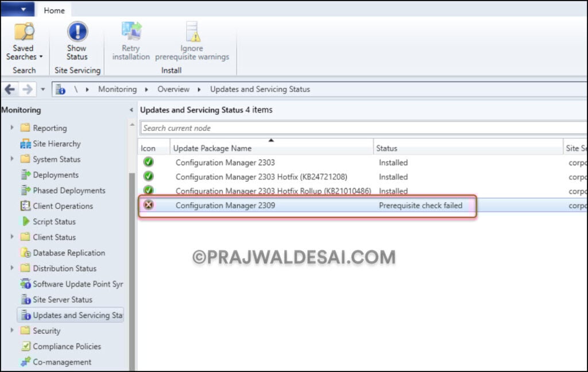The width and height of the screenshot is (588, 372).
Task: Click the Script Status node icon
Action: click(x=25, y=221)
